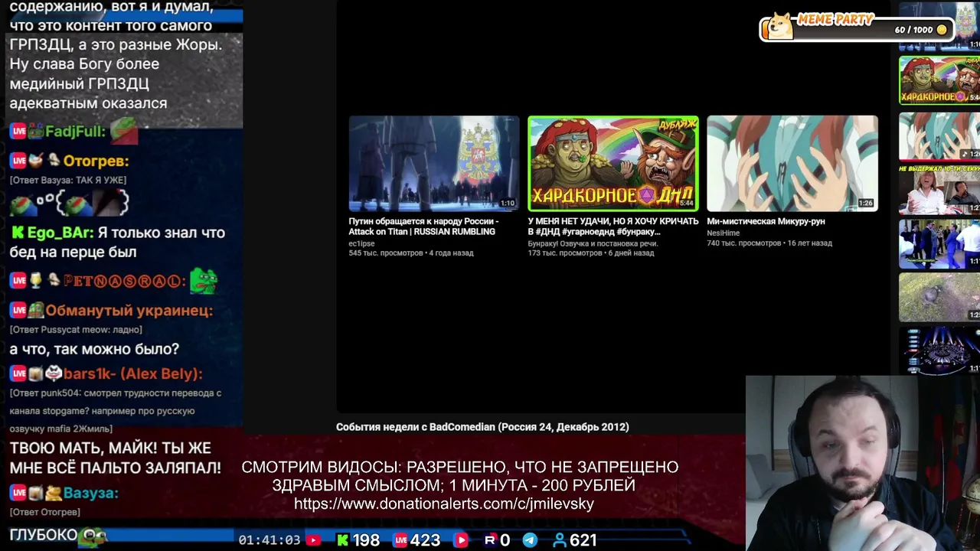This screenshot has width=980, height=551.
Task: Click the 5:44 duration badge on ДНД video
Action: click(687, 204)
